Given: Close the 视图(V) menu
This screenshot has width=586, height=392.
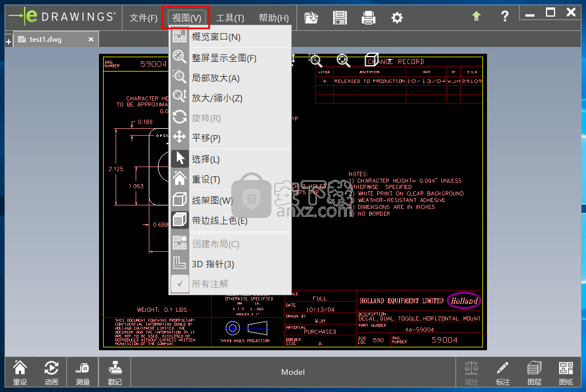Looking at the screenshot, I should (x=186, y=18).
